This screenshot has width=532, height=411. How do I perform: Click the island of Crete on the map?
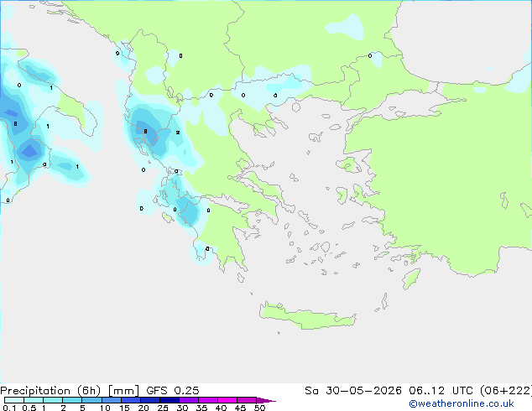pyautogui.click(x=307, y=316)
